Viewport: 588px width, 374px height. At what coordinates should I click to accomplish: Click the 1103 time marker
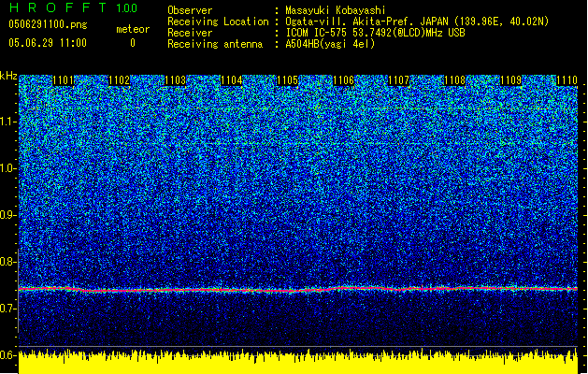point(175,80)
